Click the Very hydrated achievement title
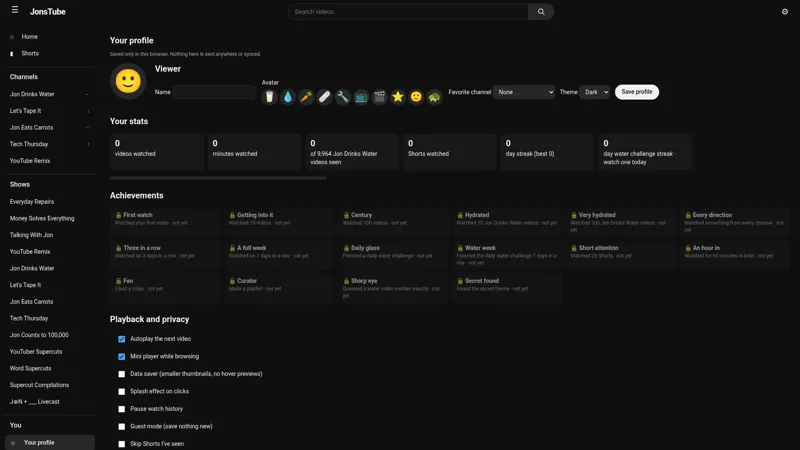This screenshot has height=450, width=800. tap(597, 215)
